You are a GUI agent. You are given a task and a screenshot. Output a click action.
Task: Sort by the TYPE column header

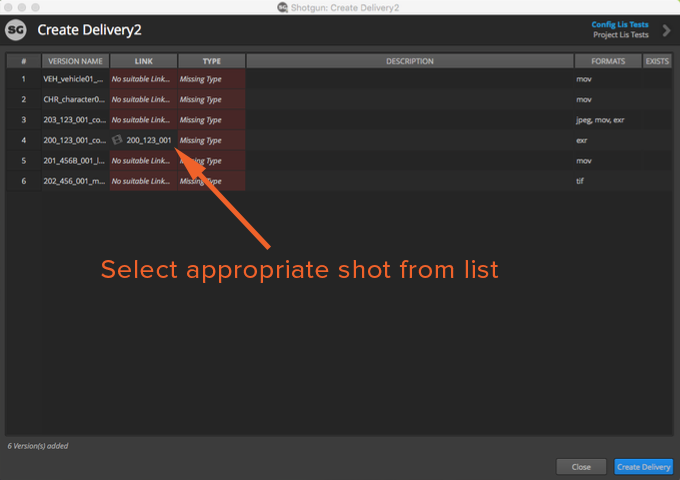coord(212,61)
